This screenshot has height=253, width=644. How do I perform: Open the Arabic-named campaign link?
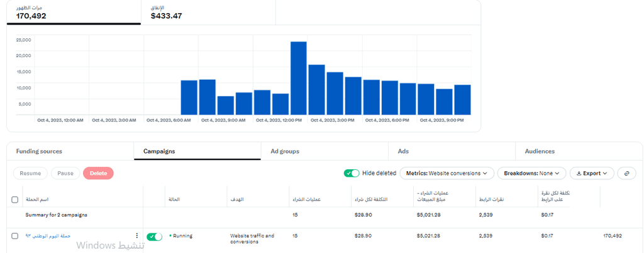point(48,236)
